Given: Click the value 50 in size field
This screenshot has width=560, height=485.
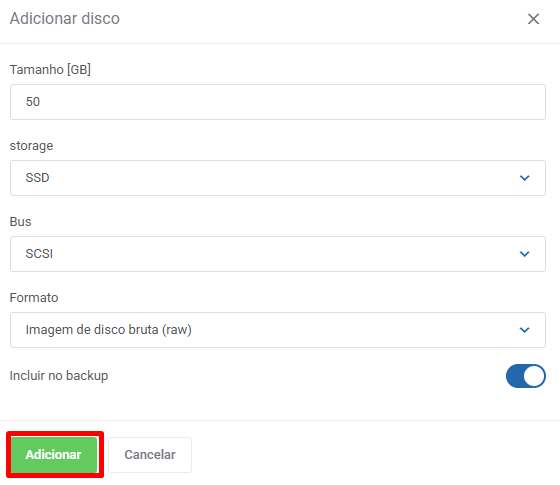Looking at the screenshot, I should [x=32, y=102].
